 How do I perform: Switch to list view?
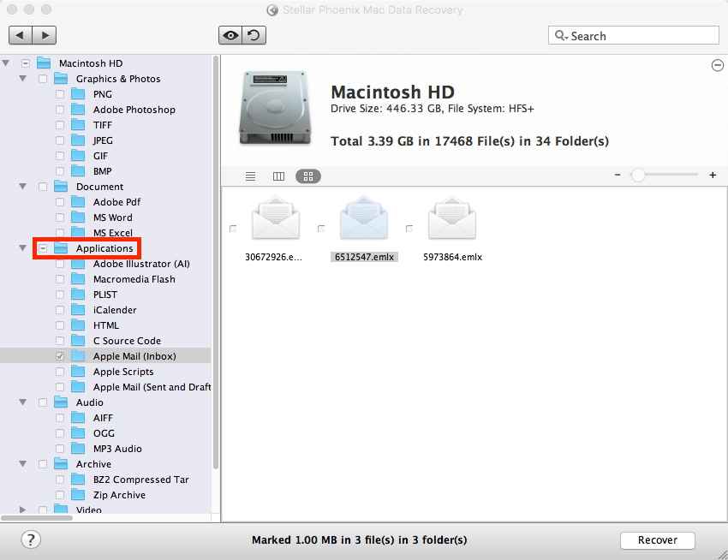pyautogui.click(x=251, y=176)
